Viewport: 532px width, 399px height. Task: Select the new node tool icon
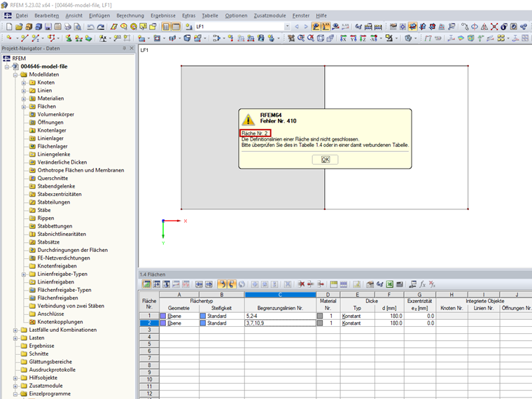pos(9,38)
